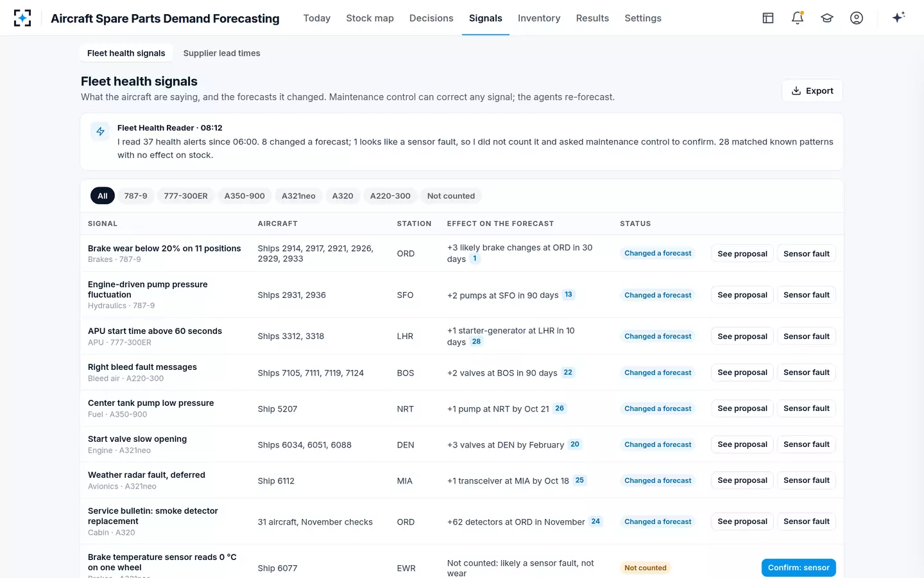924x578 pixels.
Task: Mark weather radar fault as sensor fault
Action: click(807, 480)
